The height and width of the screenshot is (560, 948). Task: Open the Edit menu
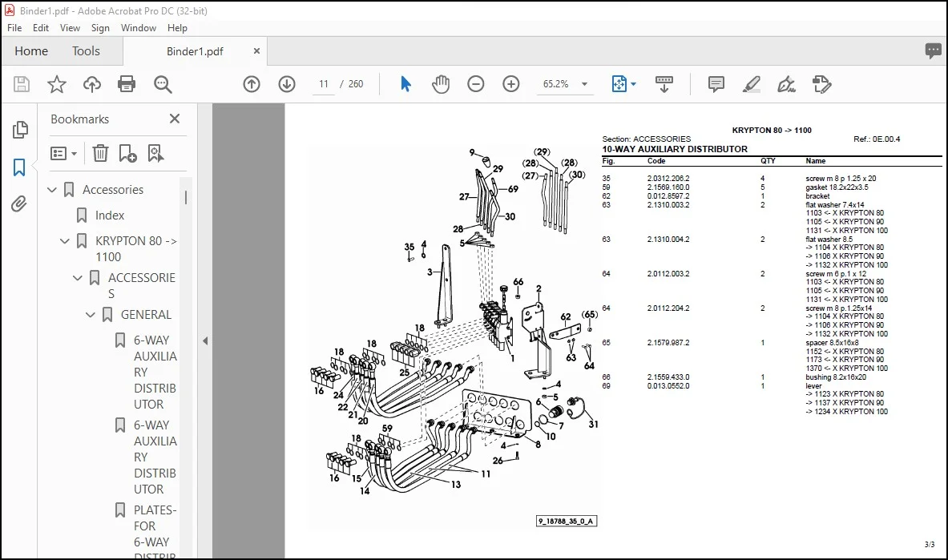pos(41,28)
